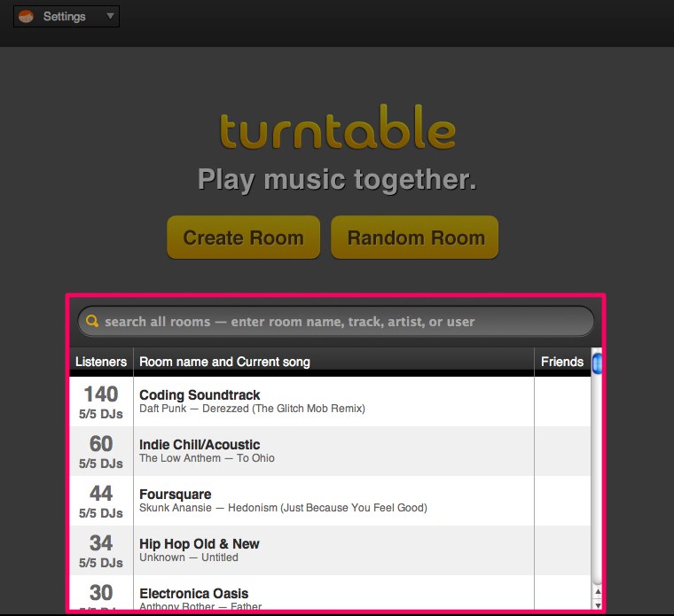The height and width of the screenshot is (616, 674).
Task: Open the Settings dropdown menu
Action: (67, 17)
